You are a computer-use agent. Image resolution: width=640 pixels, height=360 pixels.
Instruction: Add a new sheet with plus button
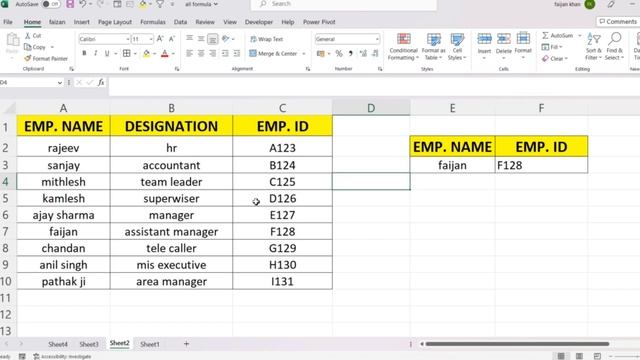coord(186,344)
